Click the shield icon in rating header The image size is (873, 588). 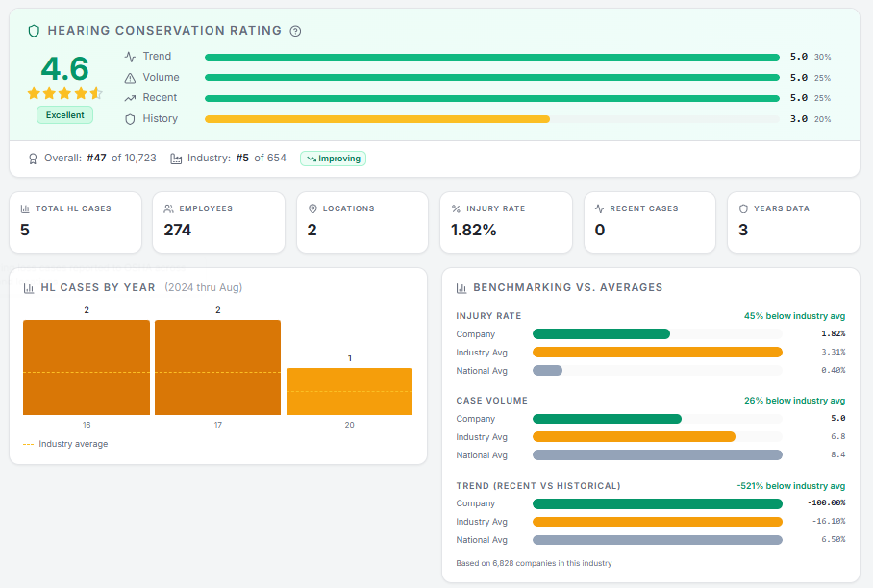pos(34,31)
